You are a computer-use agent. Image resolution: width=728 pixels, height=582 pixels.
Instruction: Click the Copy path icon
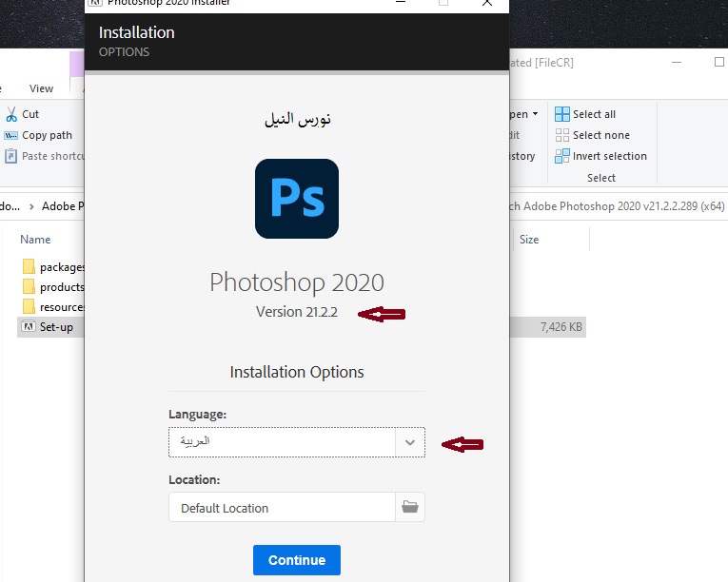pyautogui.click(x=10, y=135)
